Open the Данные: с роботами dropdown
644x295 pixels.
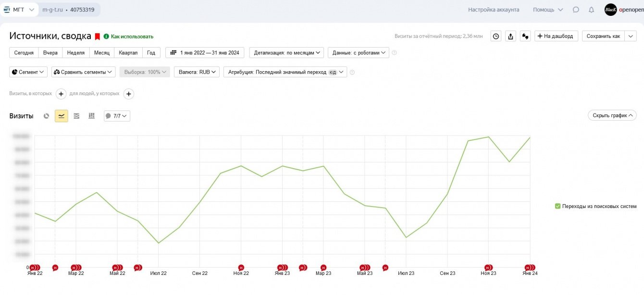pyautogui.click(x=358, y=52)
